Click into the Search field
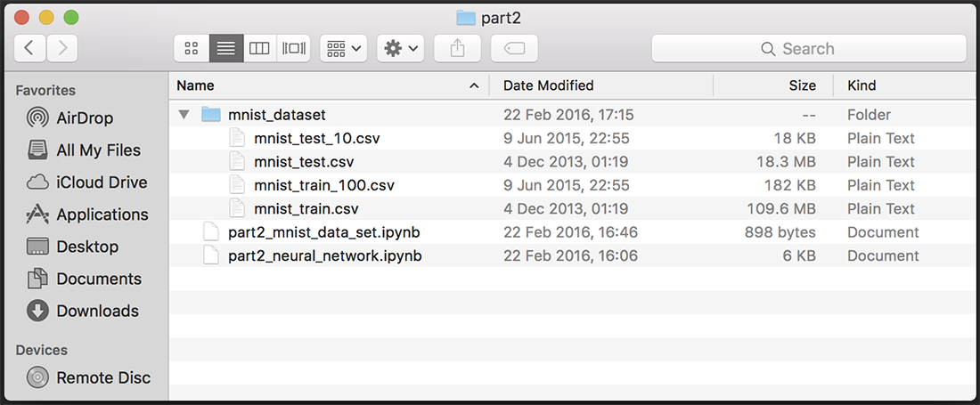980x405 pixels. point(808,49)
